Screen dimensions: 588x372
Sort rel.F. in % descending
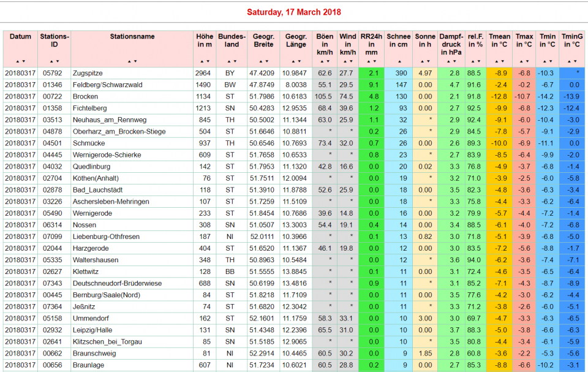[x=478, y=61]
